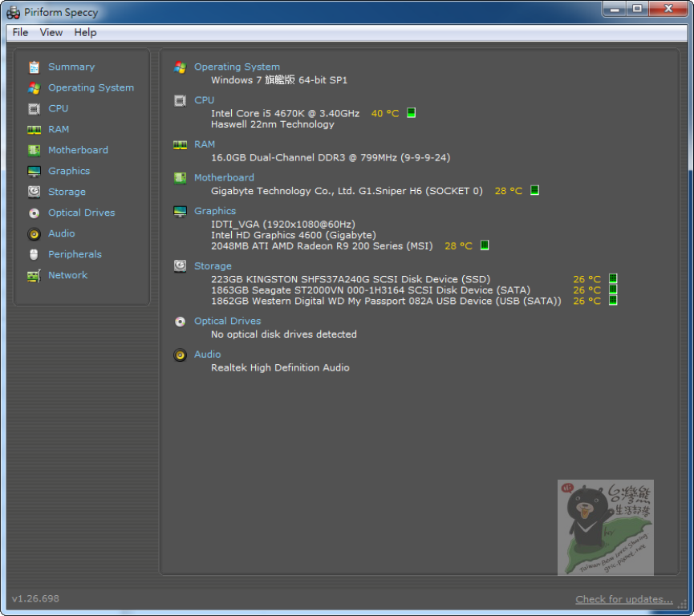Select RAM label in the sidebar
This screenshot has height=616, width=694.
click(x=59, y=129)
